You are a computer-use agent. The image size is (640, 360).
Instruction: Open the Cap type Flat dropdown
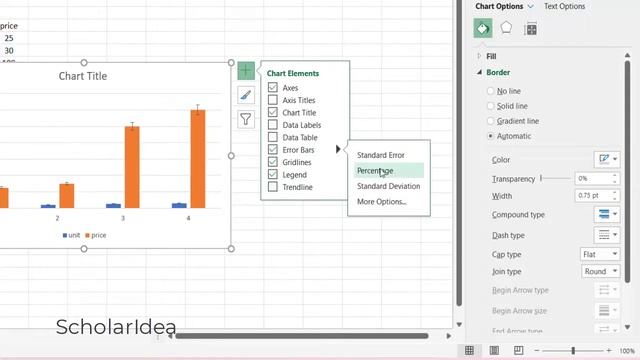click(600, 254)
